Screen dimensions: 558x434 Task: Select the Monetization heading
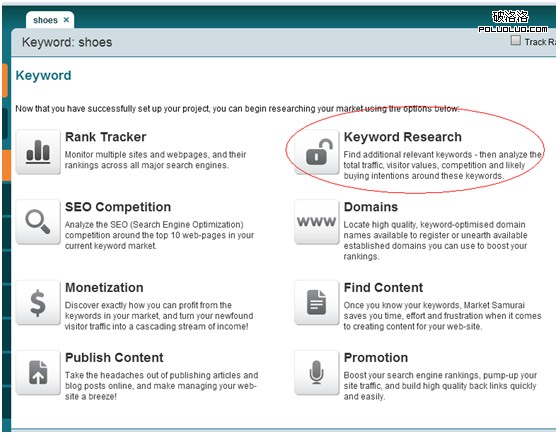point(104,287)
